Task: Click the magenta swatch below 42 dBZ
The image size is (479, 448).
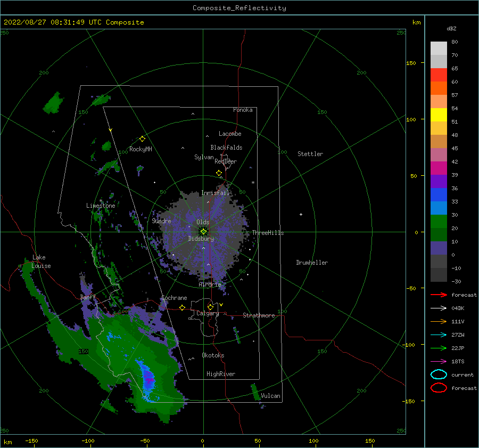Action: [x=439, y=168]
